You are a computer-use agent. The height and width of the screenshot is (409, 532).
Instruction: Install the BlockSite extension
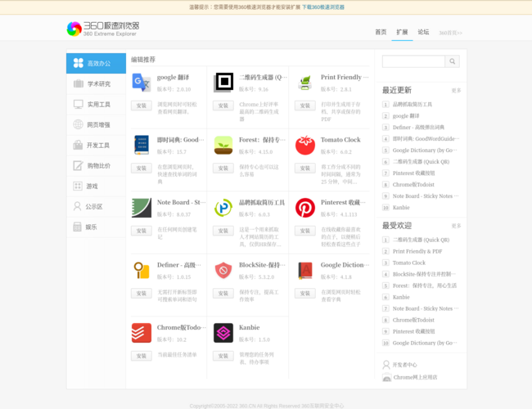[223, 293]
